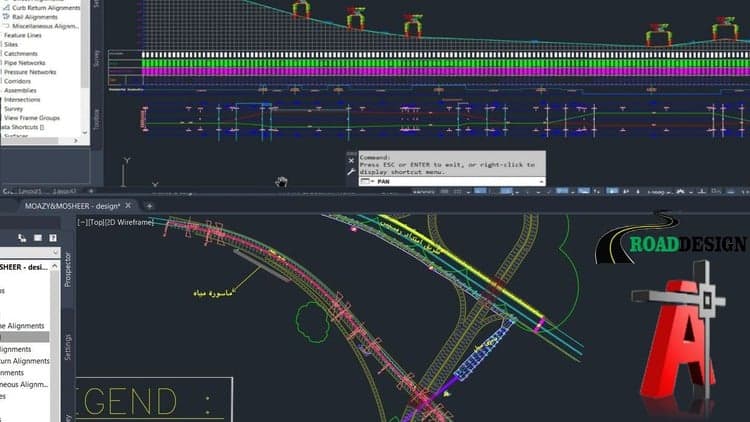Select the Layout2 tab at bottom
This screenshot has width=750, height=422.
[x=64, y=191]
